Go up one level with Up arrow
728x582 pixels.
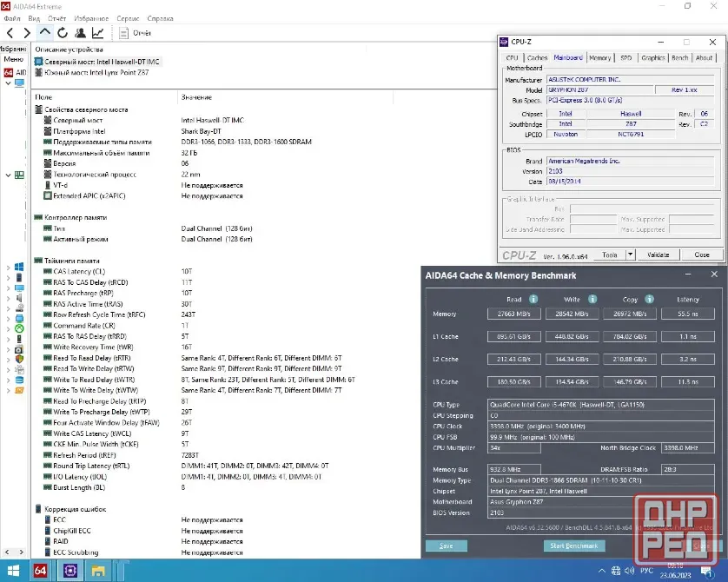click(x=44, y=32)
